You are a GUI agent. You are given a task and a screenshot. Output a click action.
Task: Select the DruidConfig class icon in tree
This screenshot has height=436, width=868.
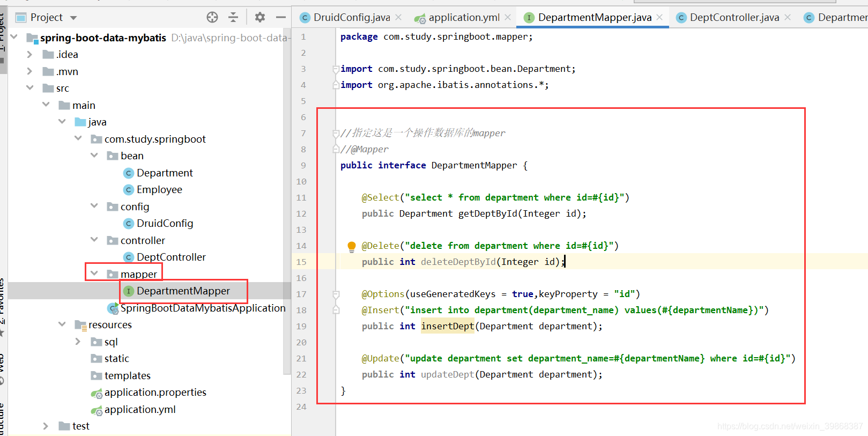coord(129,224)
